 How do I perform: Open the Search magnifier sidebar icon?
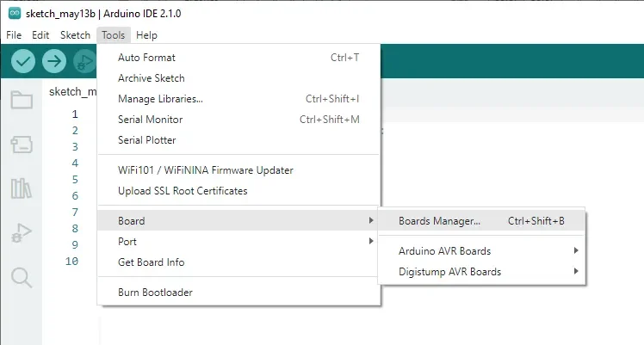pyautogui.click(x=22, y=278)
